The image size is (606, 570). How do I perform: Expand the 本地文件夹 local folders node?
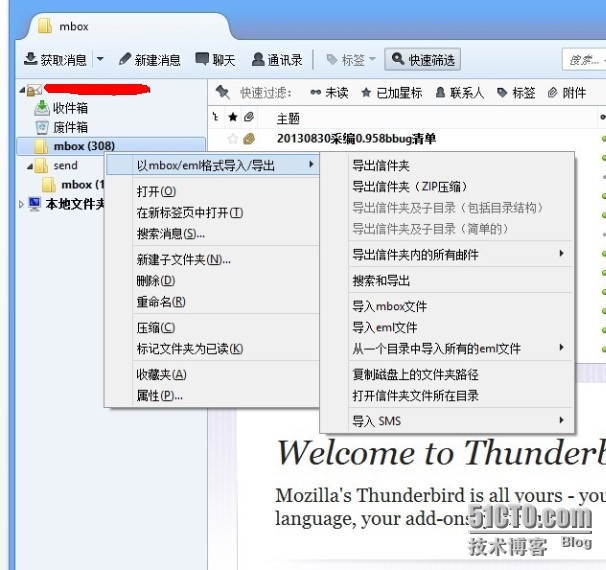tap(22, 204)
